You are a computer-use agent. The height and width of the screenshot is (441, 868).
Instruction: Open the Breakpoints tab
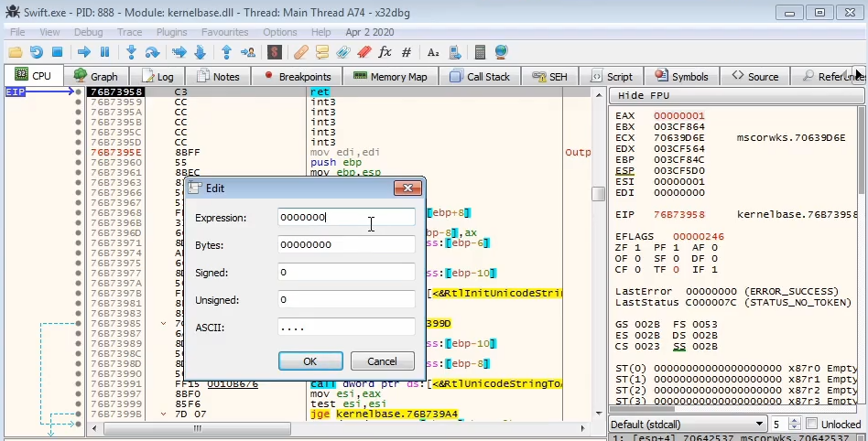(298, 76)
